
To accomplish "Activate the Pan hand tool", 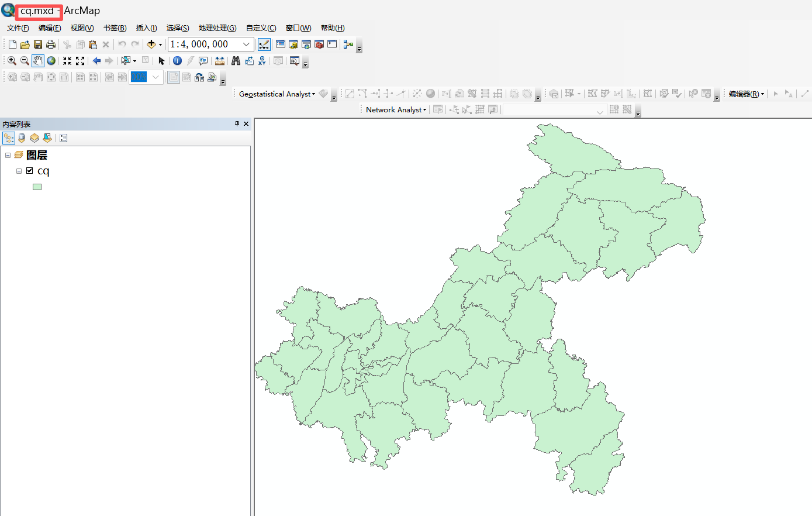I will (x=38, y=61).
